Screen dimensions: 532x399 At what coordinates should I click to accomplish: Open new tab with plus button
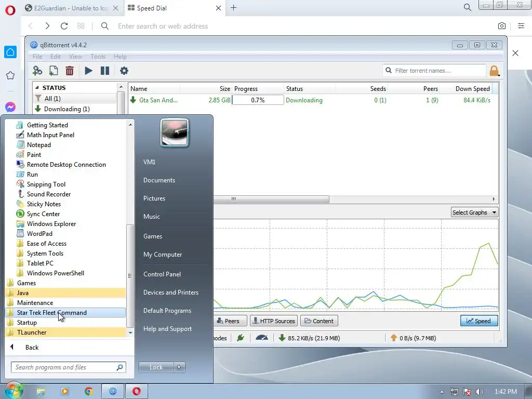(233, 7)
